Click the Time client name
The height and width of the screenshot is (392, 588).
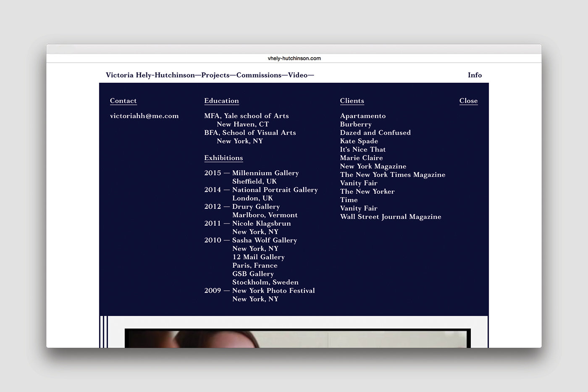coord(349,200)
